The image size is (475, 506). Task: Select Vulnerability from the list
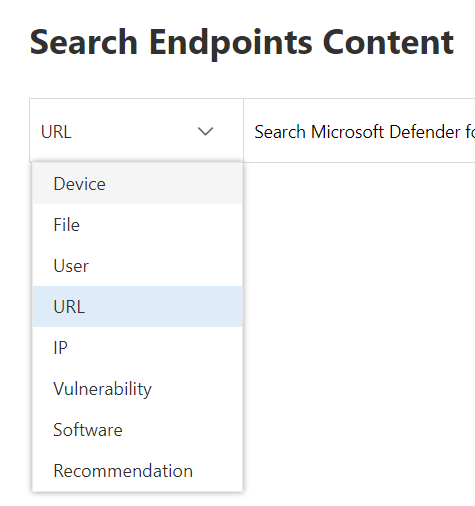pyautogui.click(x=137, y=388)
